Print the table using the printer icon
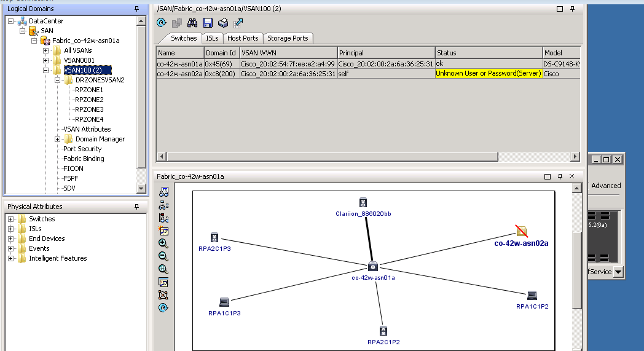Screen dimensions: 644x351 (x=223, y=23)
